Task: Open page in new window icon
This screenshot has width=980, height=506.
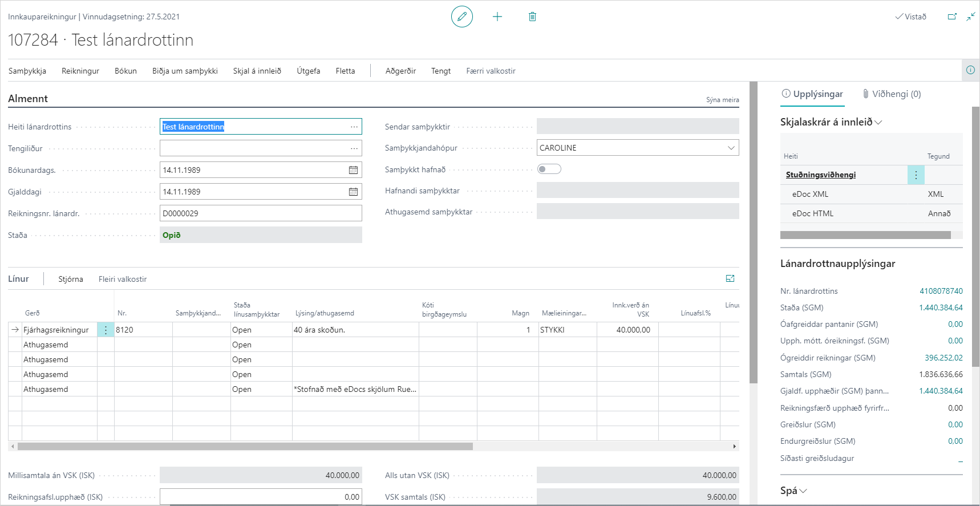Action: pos(952,17)
